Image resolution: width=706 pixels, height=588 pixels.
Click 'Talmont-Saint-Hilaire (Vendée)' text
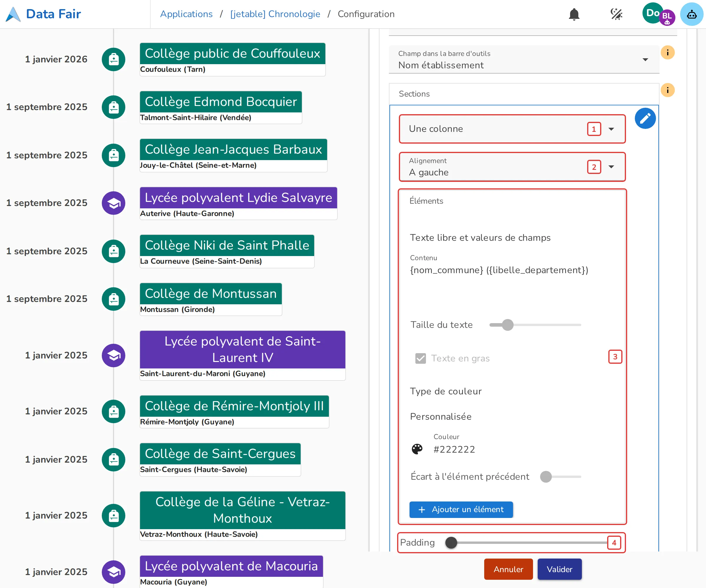coord(196,117)
